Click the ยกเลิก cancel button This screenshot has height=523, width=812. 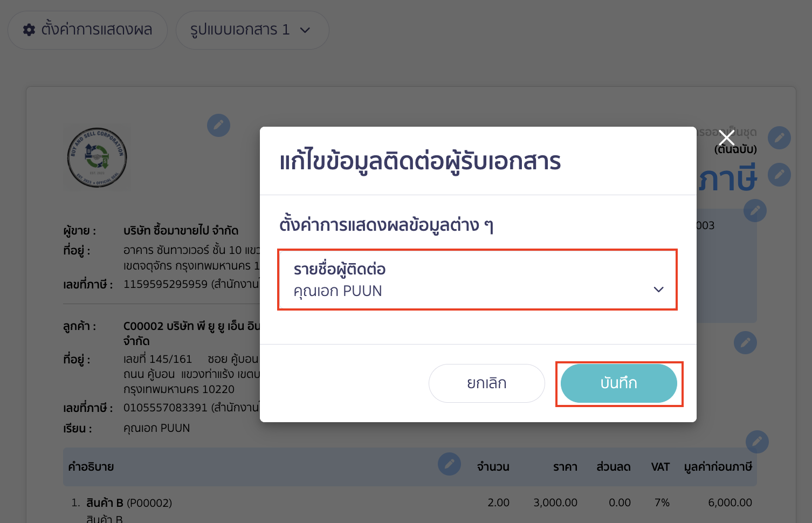(x=486, y=383)
